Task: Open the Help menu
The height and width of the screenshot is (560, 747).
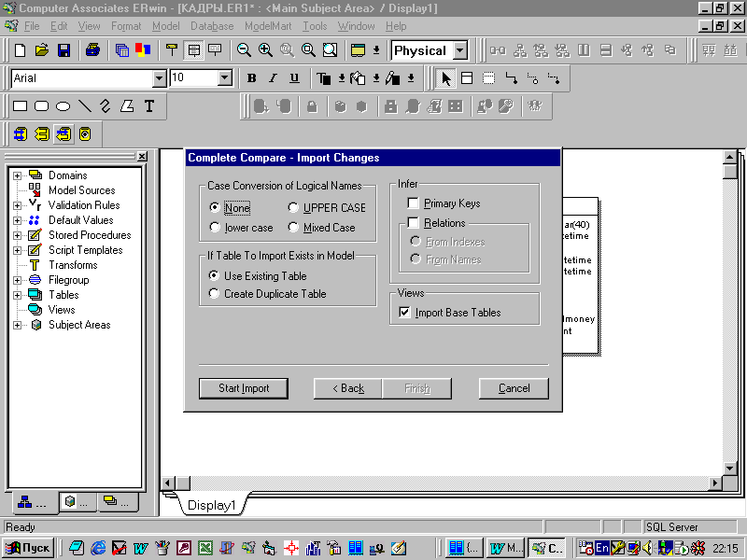Action: pyautogui.click(x=396, y=26)
